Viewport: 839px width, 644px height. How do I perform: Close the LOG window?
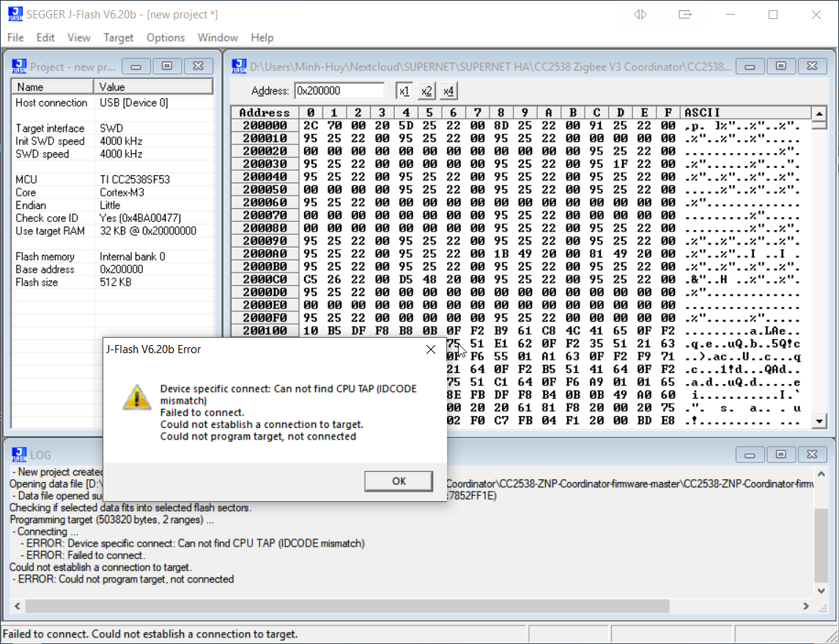click(x=812, y=455)
